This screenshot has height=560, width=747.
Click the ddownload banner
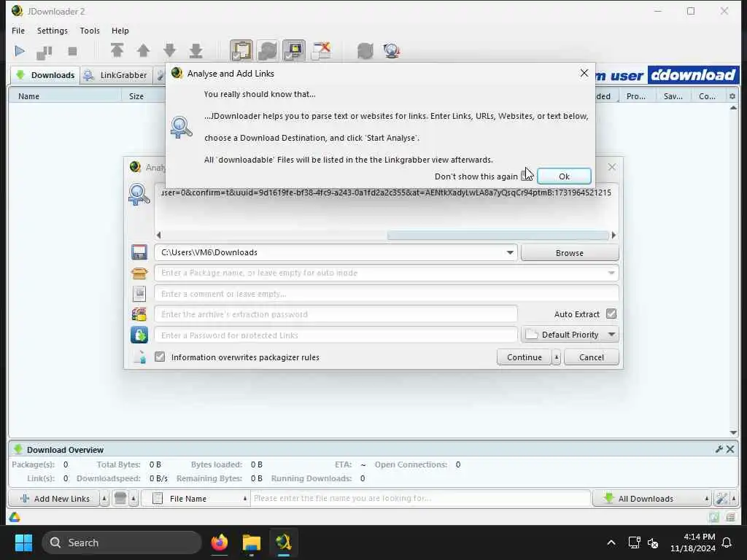[x=693, y=75]
